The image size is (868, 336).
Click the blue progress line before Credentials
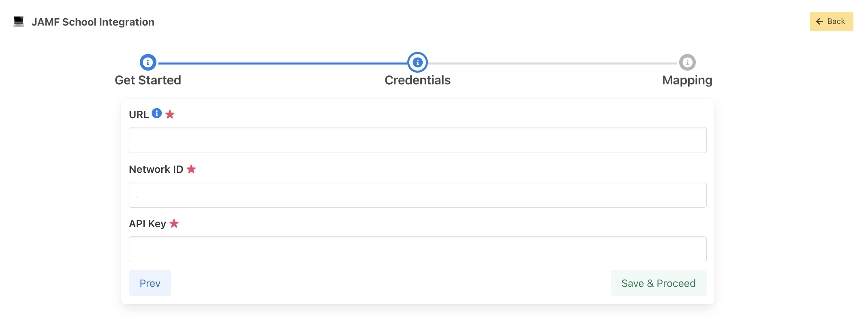(x=282, y=63)
